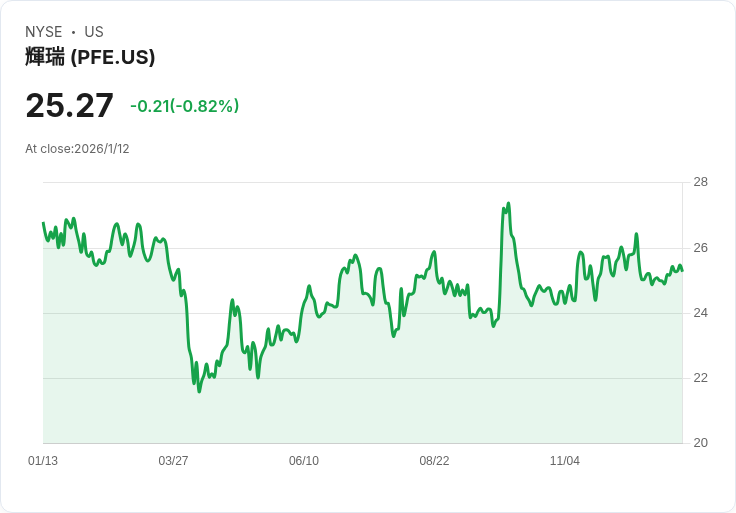Open the 輝瑞 (PFE.US) stock title
The width and height of the screenshot is (736, 513).
(x=90, y=57)
